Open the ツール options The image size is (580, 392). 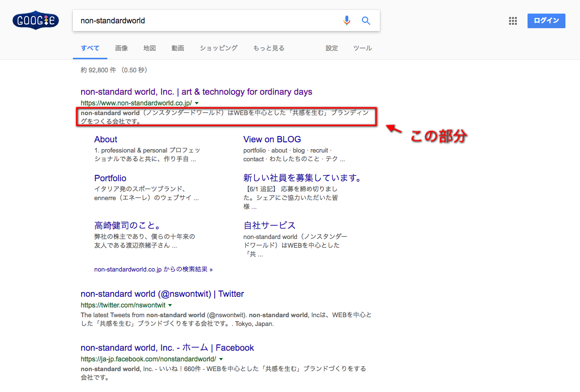[362, 48]
